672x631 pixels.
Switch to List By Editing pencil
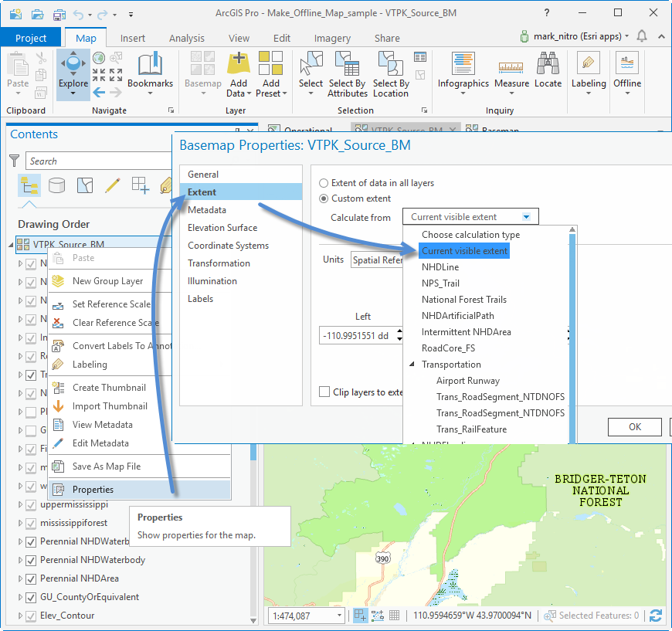113,185
